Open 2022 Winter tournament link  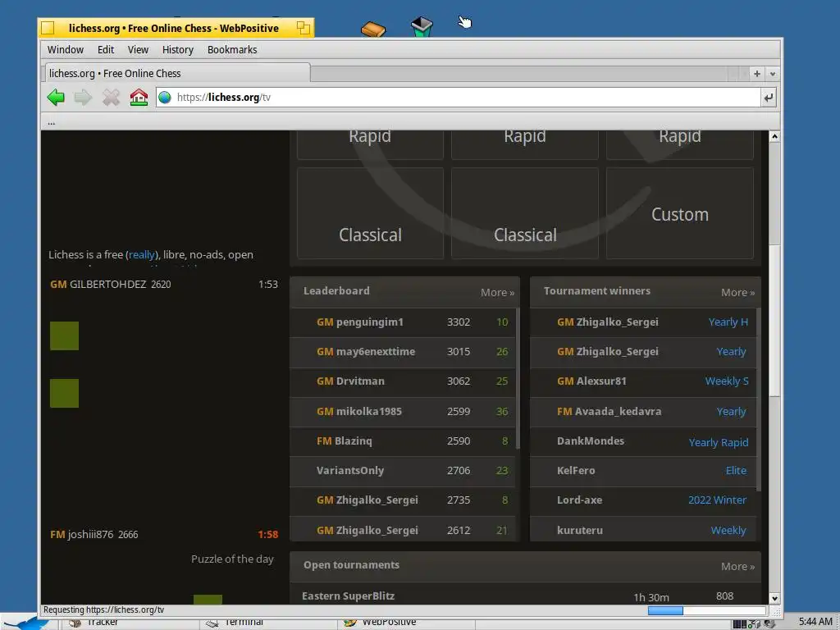pos(717,500)
